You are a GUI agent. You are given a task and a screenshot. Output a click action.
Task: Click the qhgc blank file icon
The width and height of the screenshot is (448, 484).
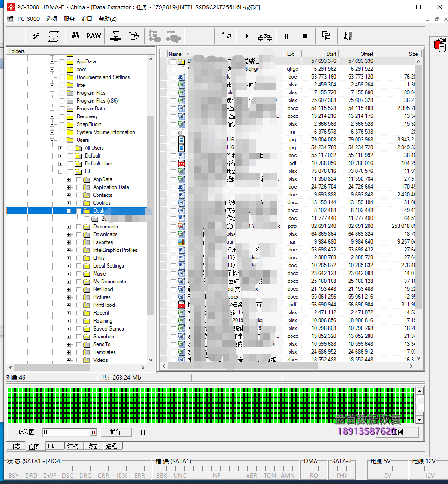pyautogui.click(x=182, y=69)
